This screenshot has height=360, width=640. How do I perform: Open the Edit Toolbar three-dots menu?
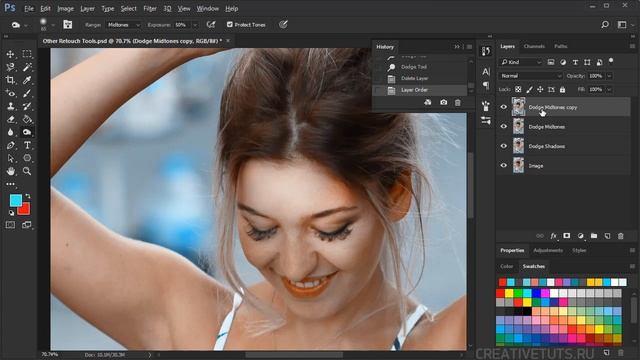coord(11,184)
